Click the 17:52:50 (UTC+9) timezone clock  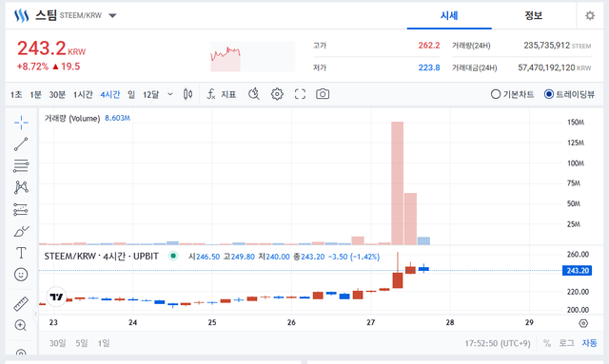498,343
